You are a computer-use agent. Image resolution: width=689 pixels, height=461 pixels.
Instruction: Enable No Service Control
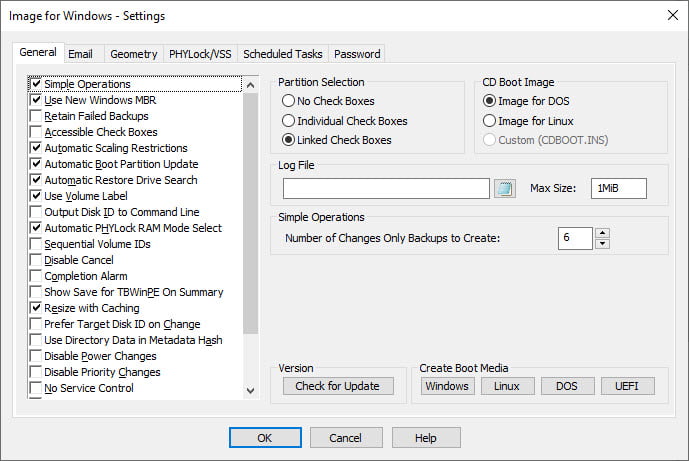point(36,388)
